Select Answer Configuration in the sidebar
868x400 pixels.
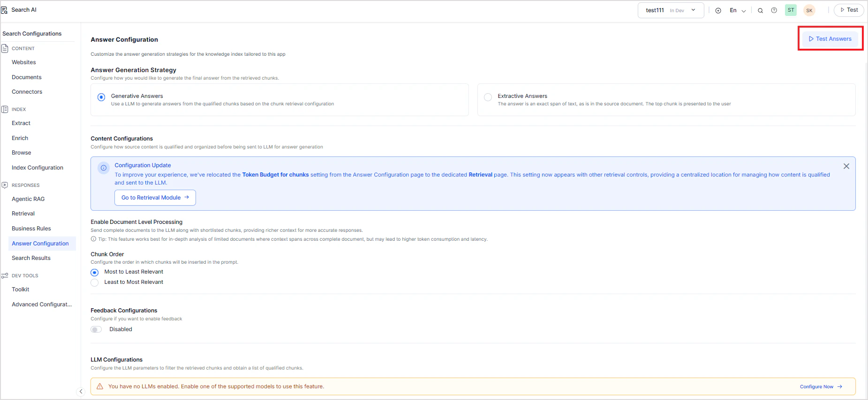point(42,244)
